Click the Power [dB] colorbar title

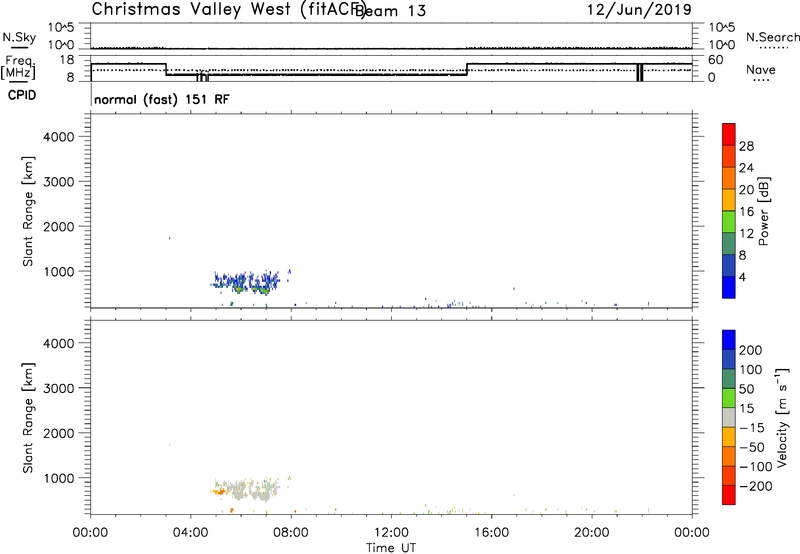pyautogui.click(x=763, y=211)
